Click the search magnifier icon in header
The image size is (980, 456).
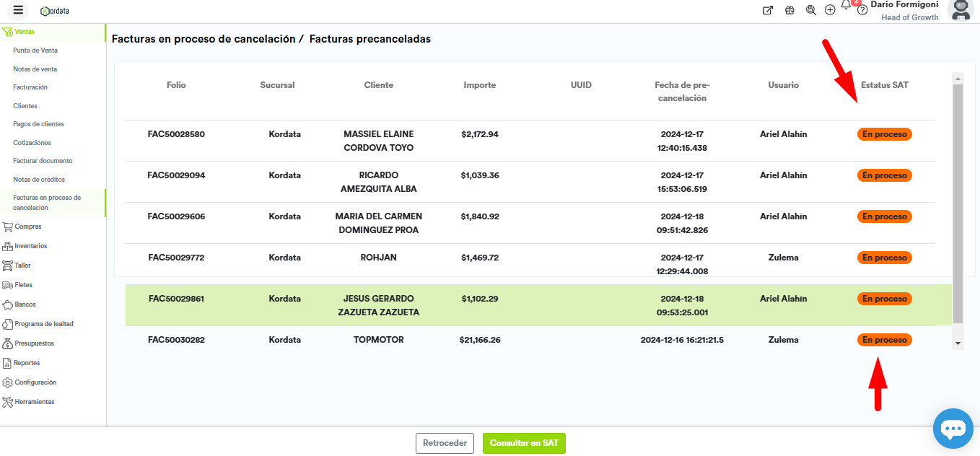click(x=810, y=10)
